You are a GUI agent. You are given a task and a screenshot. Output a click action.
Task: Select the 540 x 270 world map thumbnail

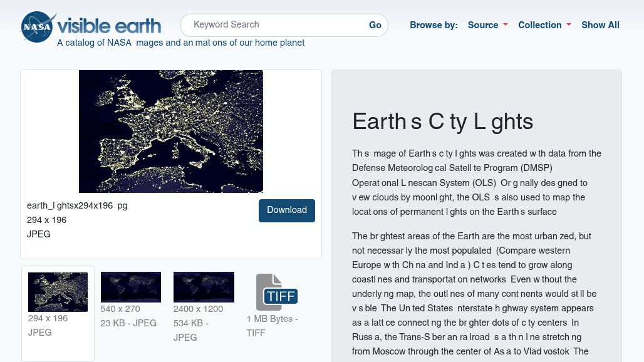coord(130,287)
